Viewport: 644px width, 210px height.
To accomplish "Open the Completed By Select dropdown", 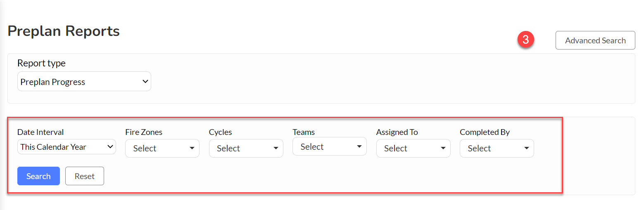I will (x=497, y=149).
